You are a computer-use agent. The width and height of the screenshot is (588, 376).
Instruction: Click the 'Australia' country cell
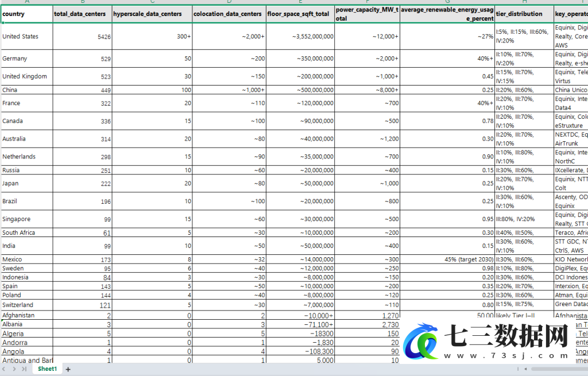[x=27, y=139]
